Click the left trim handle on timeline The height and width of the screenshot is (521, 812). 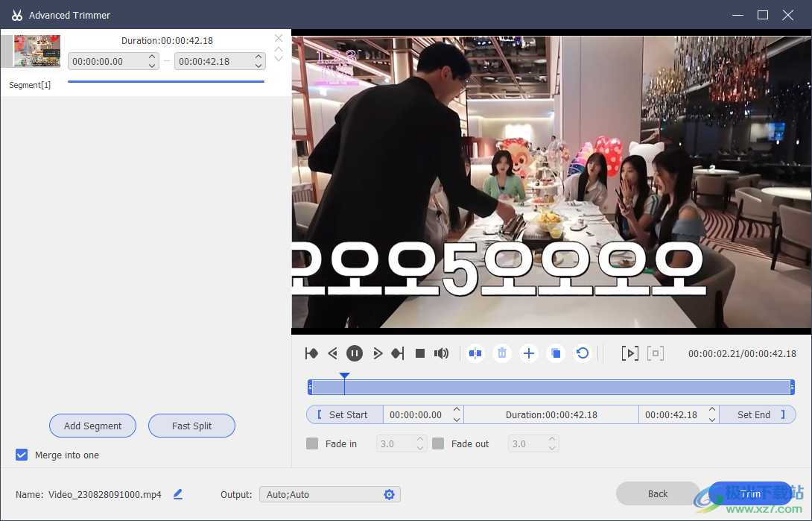(310, 387)
